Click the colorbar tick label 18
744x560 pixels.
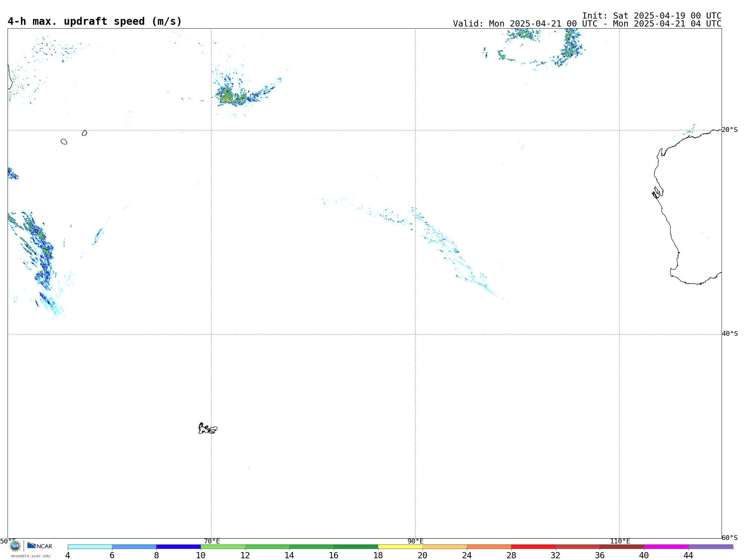378,556
